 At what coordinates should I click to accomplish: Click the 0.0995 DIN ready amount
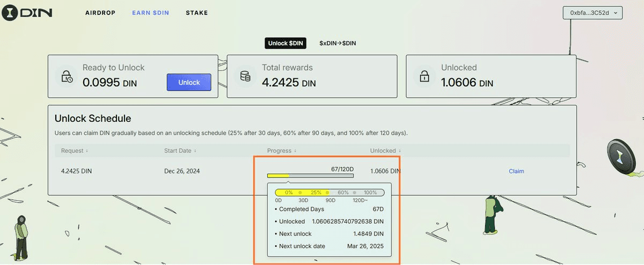coord(110,83)
